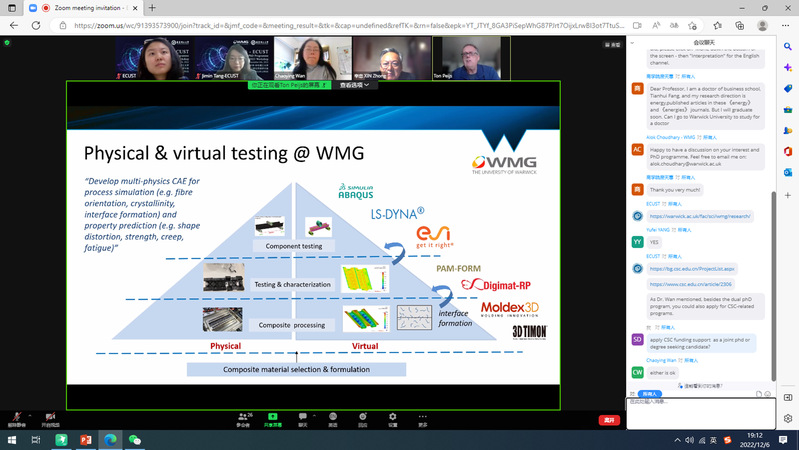Select Ton Peijs video thumbnail
The image size is (799, 450).
point(471,58)
